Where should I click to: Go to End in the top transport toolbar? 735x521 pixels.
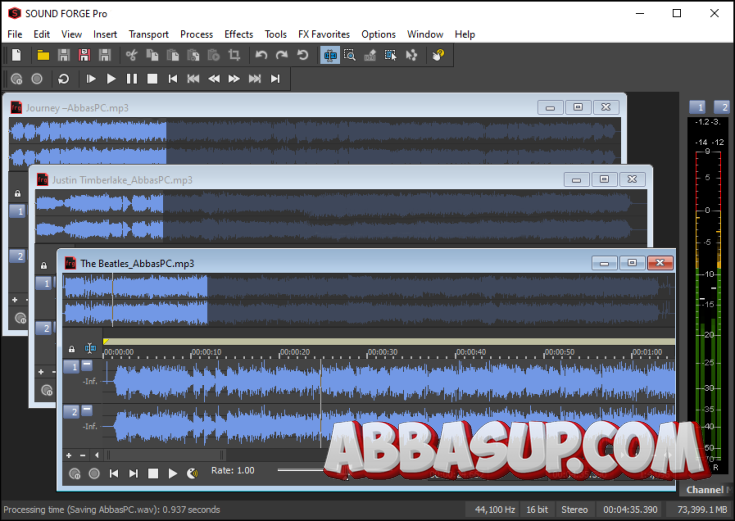point(275,79)
